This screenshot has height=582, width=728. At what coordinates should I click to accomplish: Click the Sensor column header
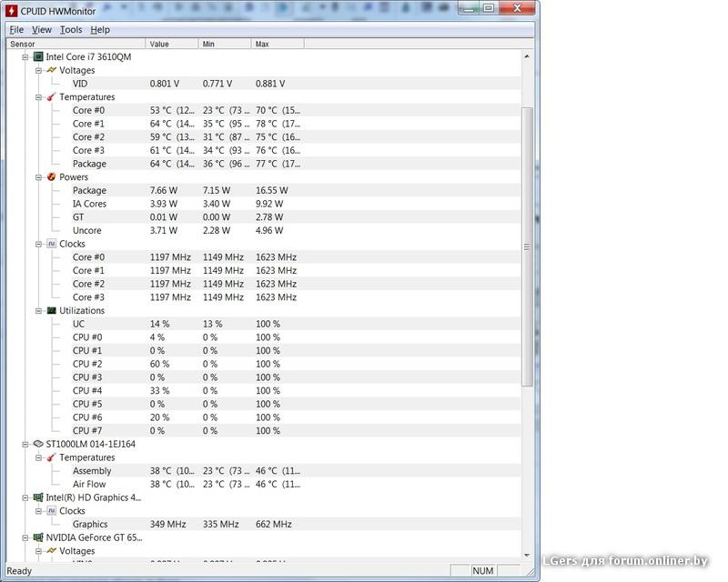point(76,44)
